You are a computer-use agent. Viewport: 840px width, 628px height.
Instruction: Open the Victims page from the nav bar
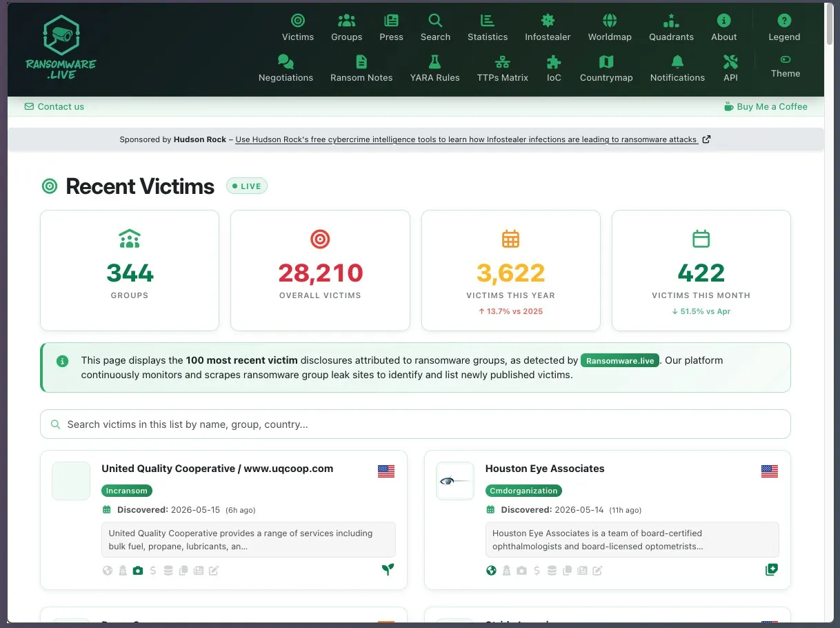[298, 28]
